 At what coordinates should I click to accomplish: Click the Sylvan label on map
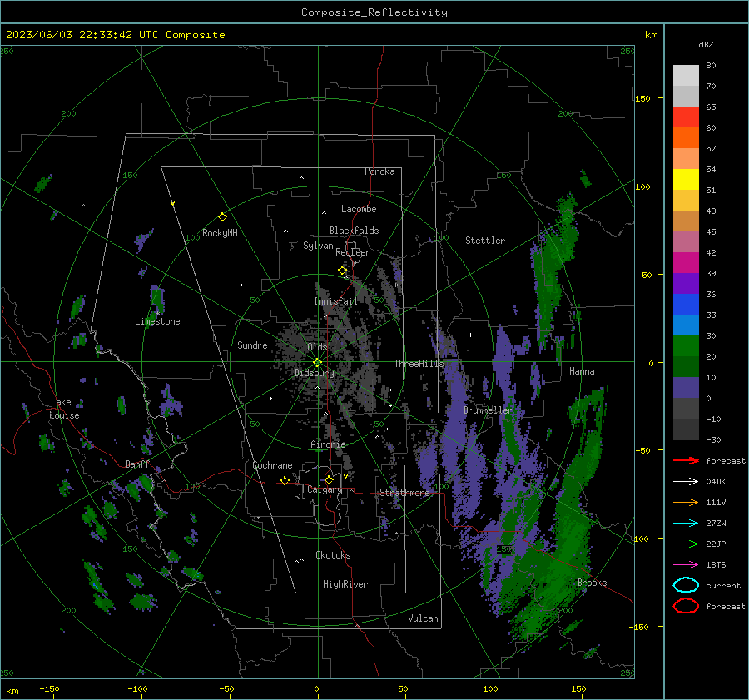coord(318,246)
